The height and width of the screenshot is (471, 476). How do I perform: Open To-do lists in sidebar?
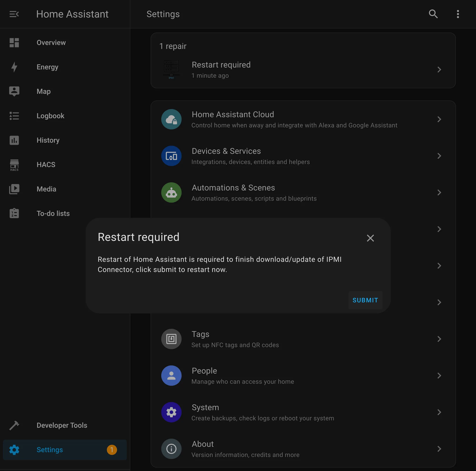point(65,213)
